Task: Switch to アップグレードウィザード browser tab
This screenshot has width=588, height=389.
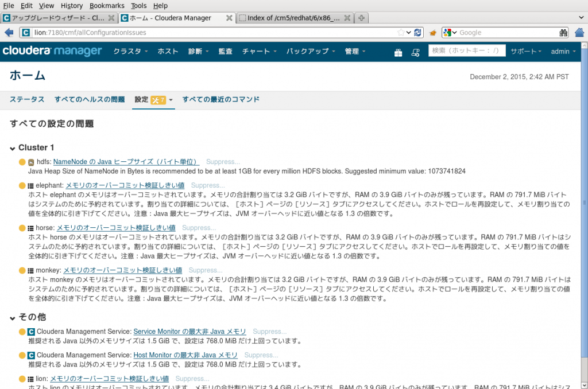Action: [58, 18]
